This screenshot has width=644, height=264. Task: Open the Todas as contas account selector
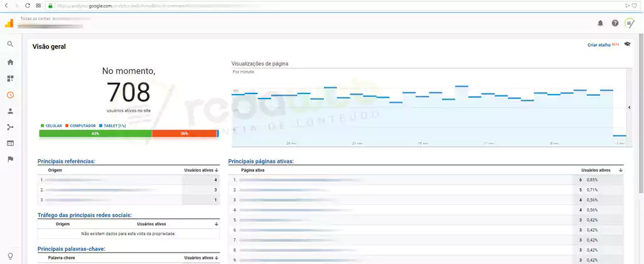tap(53, 23)
